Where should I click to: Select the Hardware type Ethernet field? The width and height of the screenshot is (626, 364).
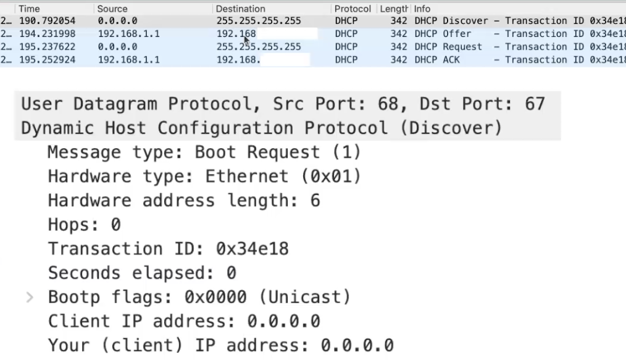[204, 176]
